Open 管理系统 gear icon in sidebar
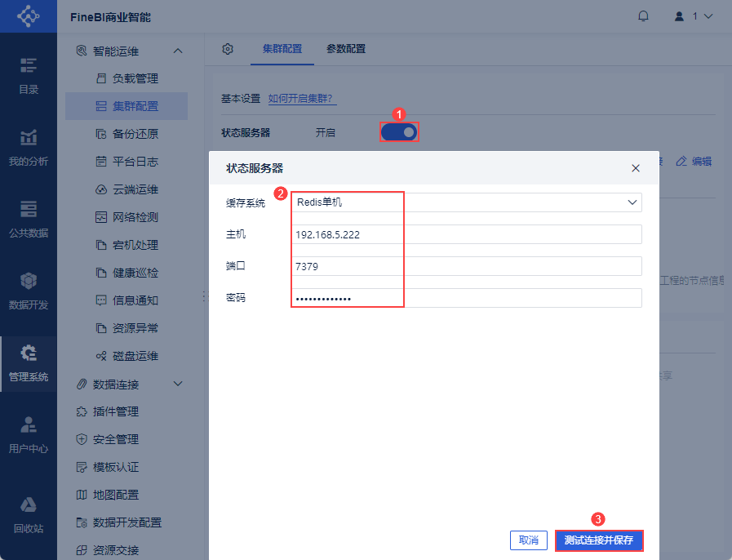This screenshot has height=560, width=732. 29,353
